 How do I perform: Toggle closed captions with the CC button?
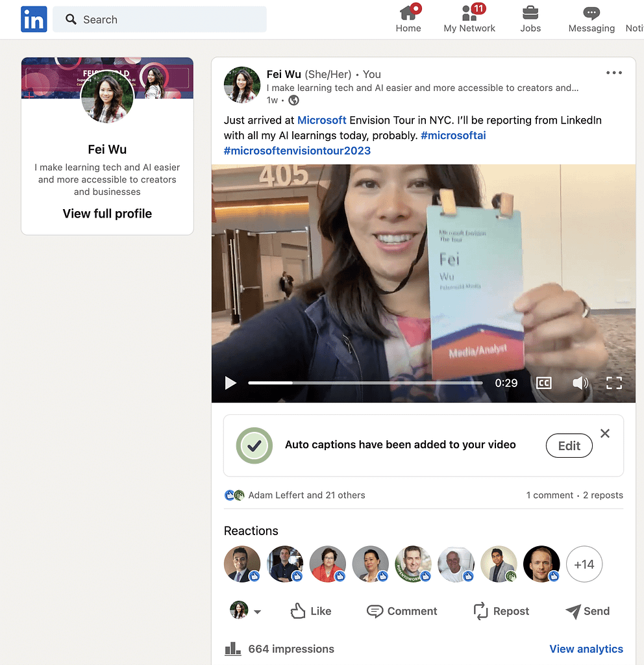coord(543,383)
